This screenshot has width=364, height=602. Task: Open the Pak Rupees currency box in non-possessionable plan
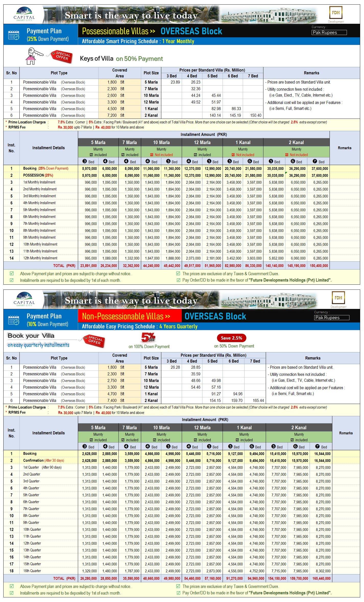pyautogui.click(x=331, y=318)
